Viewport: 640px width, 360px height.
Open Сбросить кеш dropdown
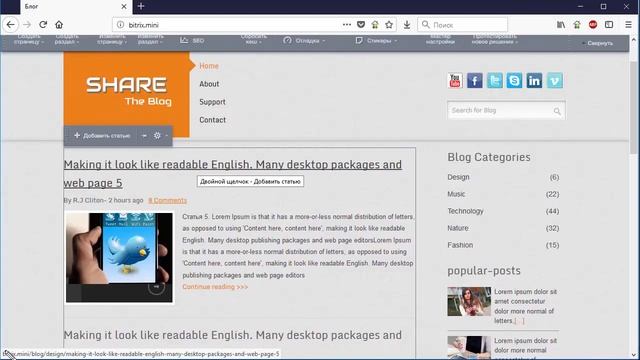pyautogui.click(x=253, y=40)
